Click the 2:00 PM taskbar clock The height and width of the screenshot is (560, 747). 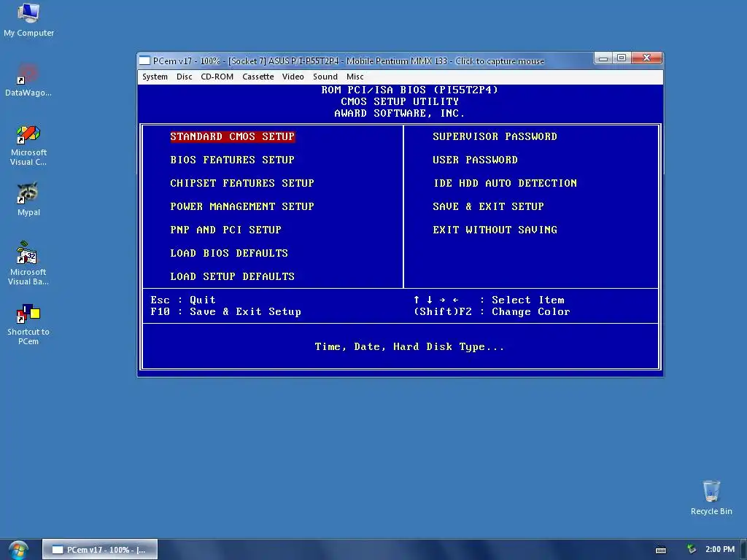[x=720, y=549]
